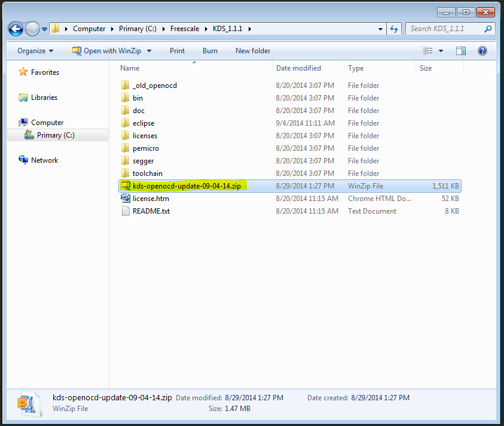The height and width of the screenshot is (426, 504).
Task: Click the Favorites star icon
Action: click(23, 72)
